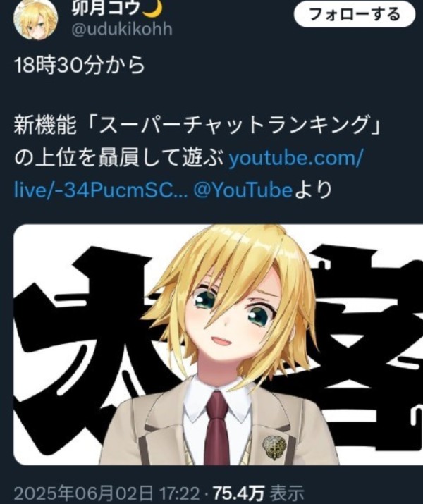Image resolution: width=423 pixels, height=504 pixels.
Task: Tap the follow button フォローする
Action: 355,15
